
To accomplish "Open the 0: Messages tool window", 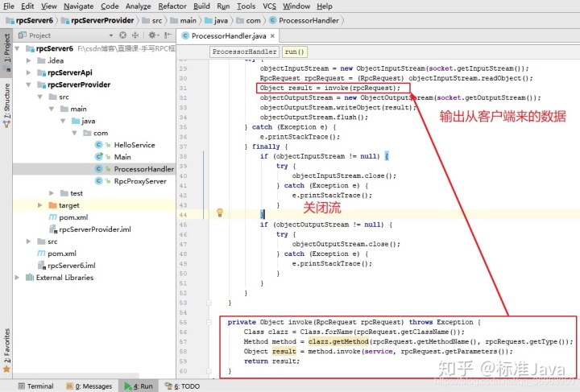I will 89,386.
